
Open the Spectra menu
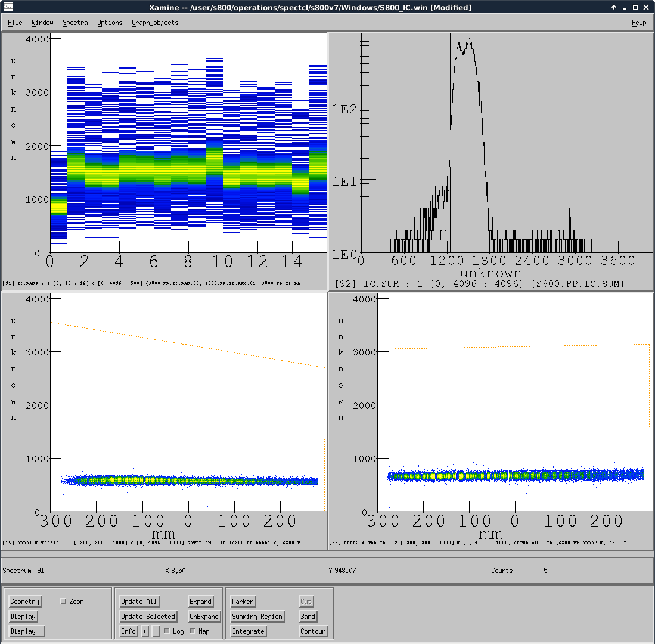tap(75, 23)
